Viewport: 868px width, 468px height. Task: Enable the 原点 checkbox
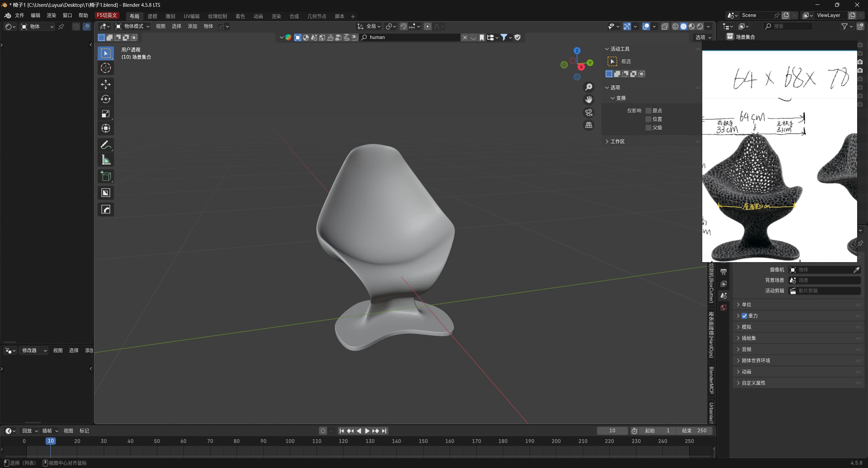[648, 111]
